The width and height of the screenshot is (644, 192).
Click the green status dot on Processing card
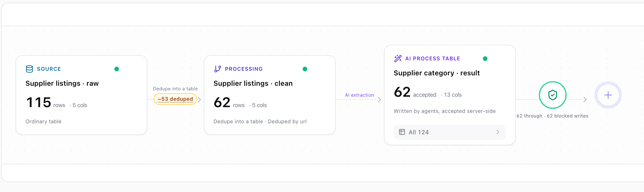(x=305, y=69)
